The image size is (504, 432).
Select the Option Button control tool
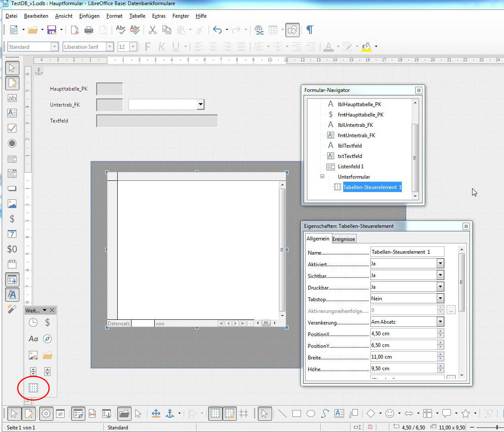pyautogui.click(x=12, y=143)
